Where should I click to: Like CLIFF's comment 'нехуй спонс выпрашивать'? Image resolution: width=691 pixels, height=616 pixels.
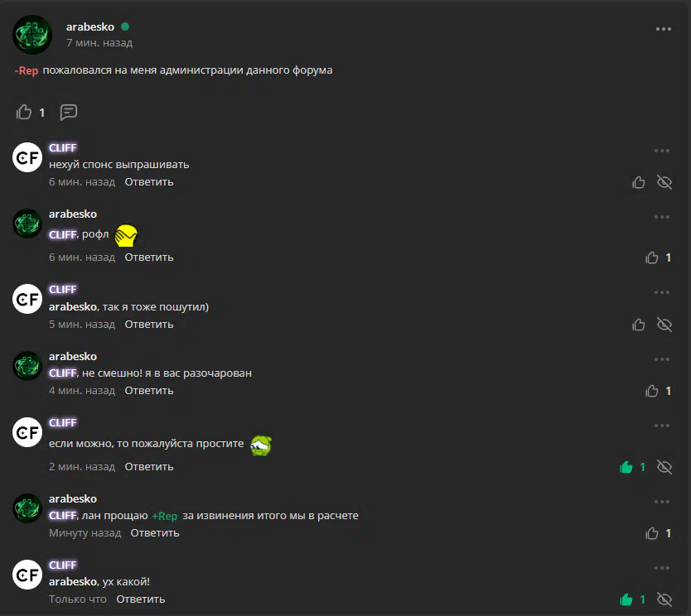(639, 182)
